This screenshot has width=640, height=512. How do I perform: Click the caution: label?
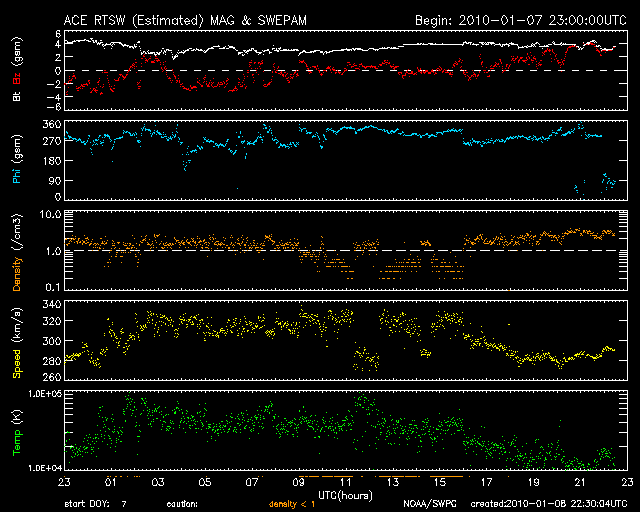pos(182,504)
